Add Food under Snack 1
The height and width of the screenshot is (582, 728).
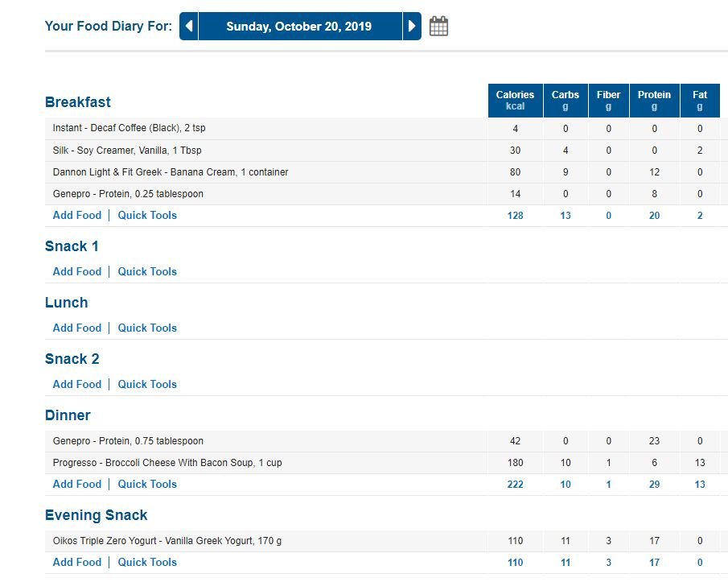point(77,271)
